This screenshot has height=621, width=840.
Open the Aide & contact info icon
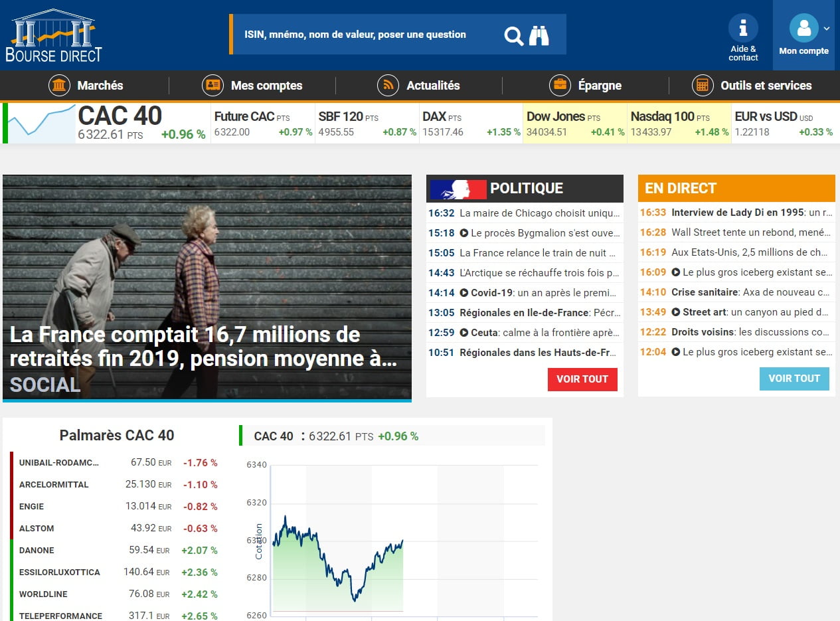coord(743,28)
